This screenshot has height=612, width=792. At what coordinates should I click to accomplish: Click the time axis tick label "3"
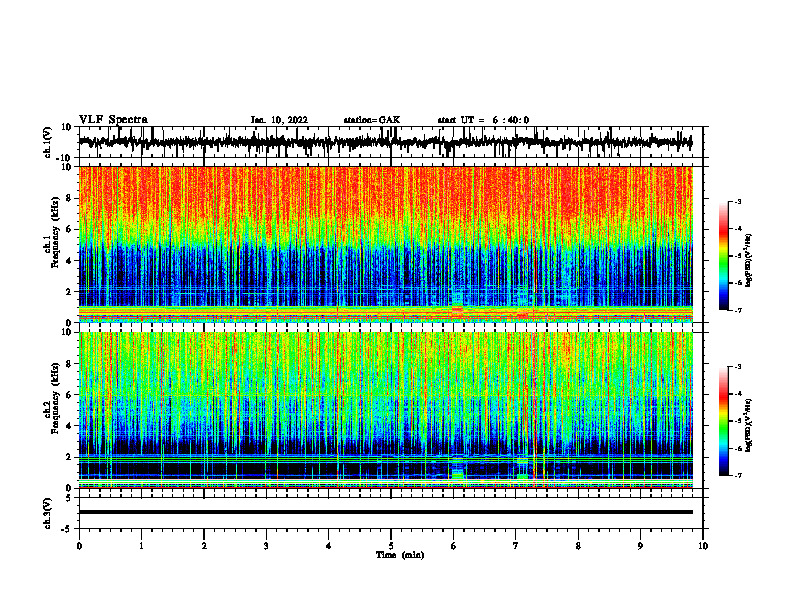pyautogui.click(x=266, y=546)
